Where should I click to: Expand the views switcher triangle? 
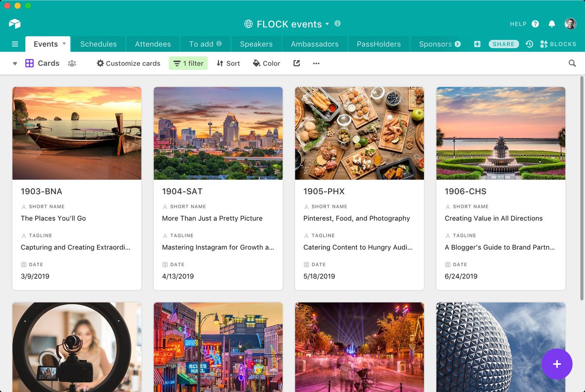tap(15, 64)
